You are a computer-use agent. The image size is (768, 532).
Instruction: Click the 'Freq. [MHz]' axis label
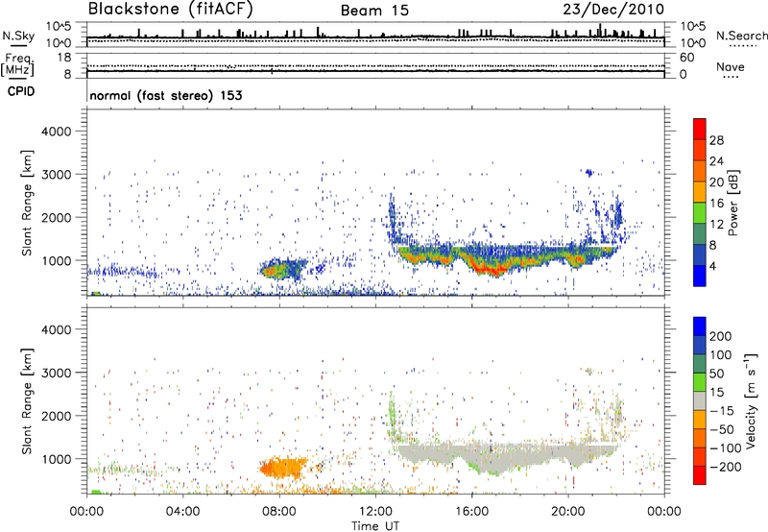coord(17,64)
